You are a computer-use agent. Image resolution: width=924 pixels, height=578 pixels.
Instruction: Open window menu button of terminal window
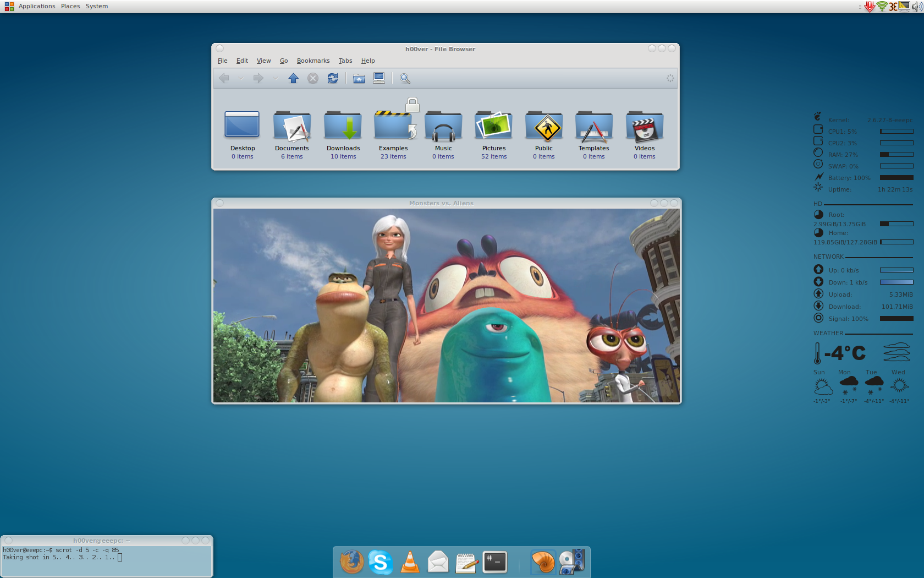[8, 541]
